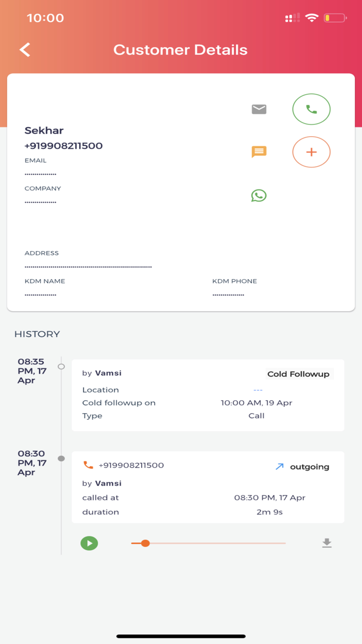Play the recorded call audio
This screenshot has height=644, width=362.
pyautogui.click(x=89, y=543)
